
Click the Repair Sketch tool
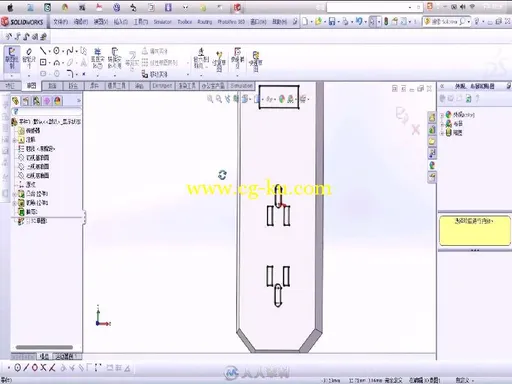tap(219, 61)
